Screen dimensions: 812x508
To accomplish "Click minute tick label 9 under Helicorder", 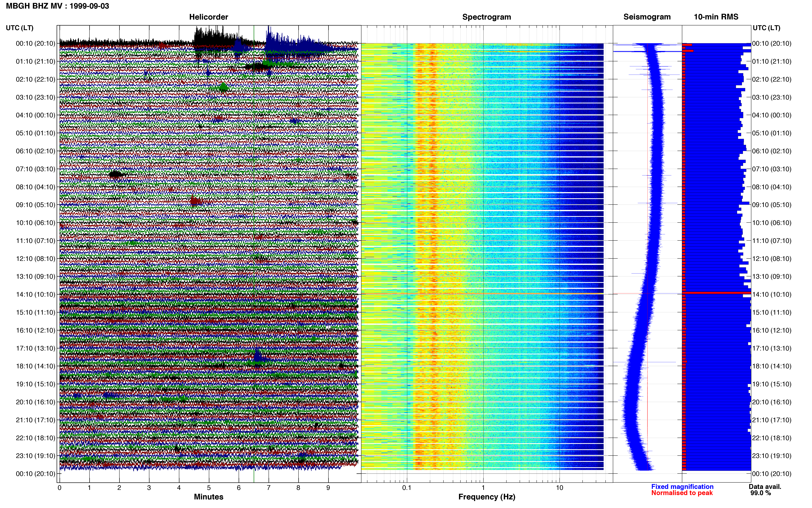I will click(328, 487).
